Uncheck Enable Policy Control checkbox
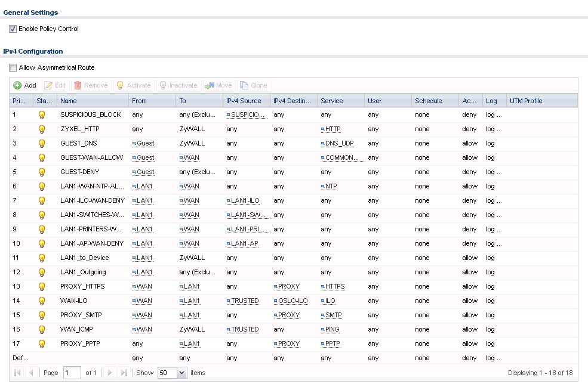 [13, 29]
